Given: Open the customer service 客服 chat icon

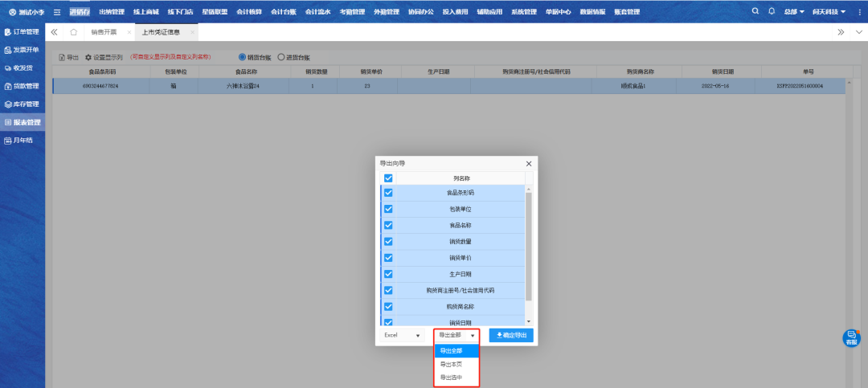Looking at the screenshot, I should click(851, 338).
